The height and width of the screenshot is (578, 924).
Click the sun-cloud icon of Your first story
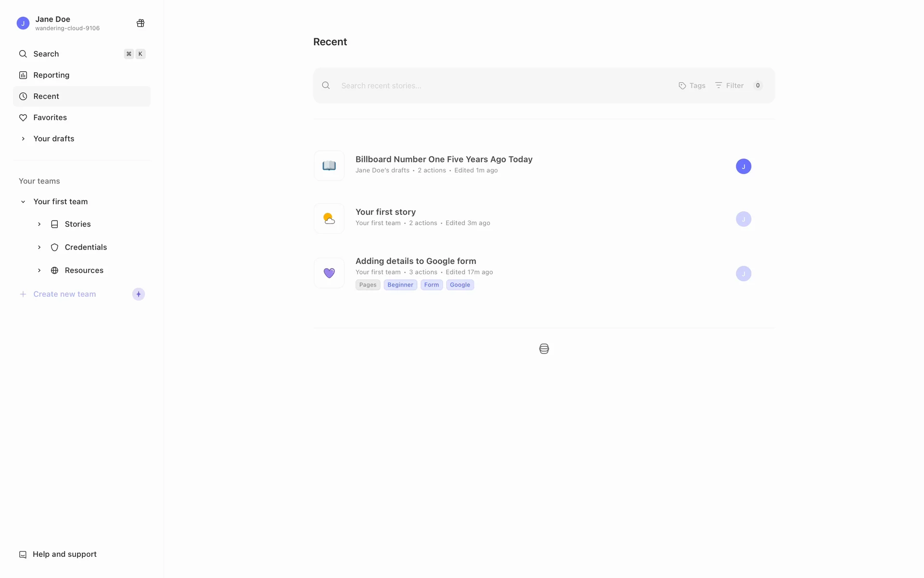click(x=329, y=219)
